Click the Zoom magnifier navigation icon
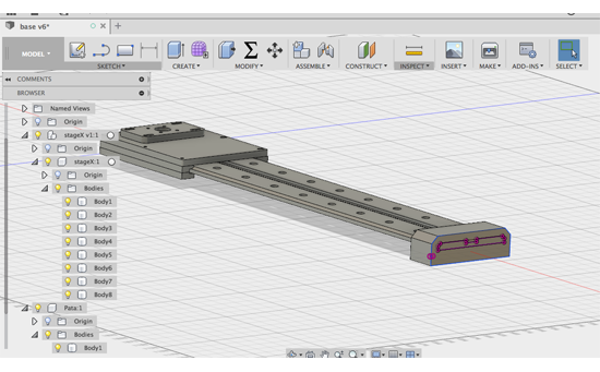The height and width of the screenshot is (372, 600). [x=338, y=354]
